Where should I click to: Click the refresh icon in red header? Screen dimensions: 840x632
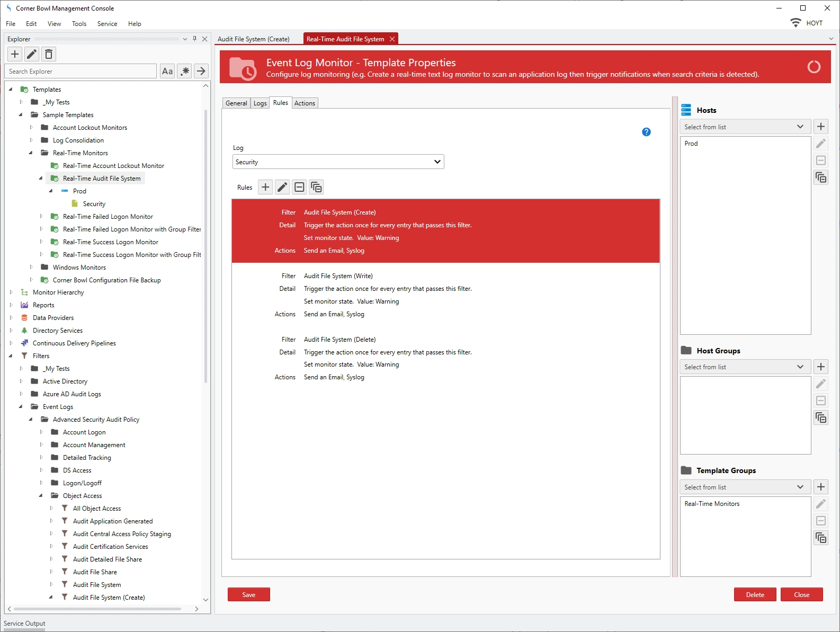coord(814,67)
